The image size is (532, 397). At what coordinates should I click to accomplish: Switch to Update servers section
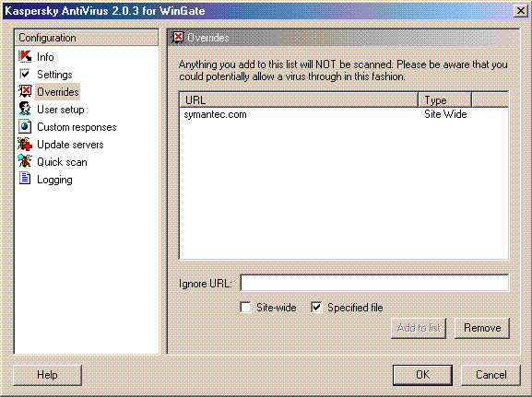tap(70, 145)
